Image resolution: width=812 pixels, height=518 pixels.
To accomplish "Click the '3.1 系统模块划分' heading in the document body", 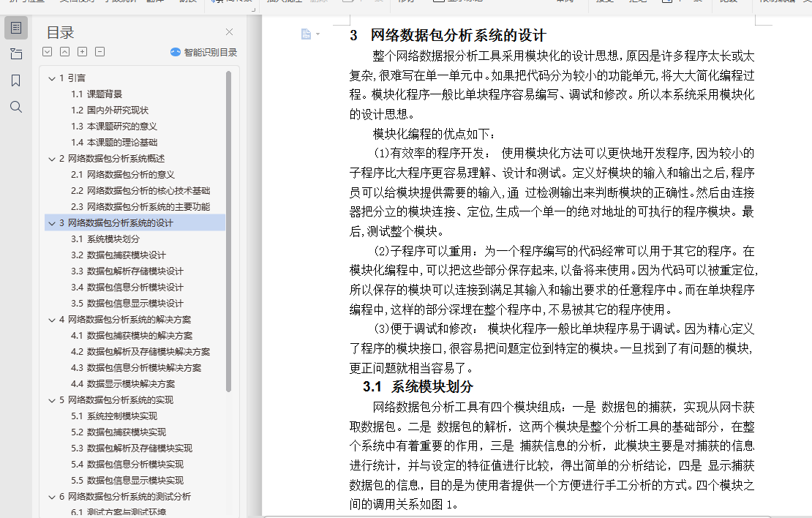I will pos(418,386).
